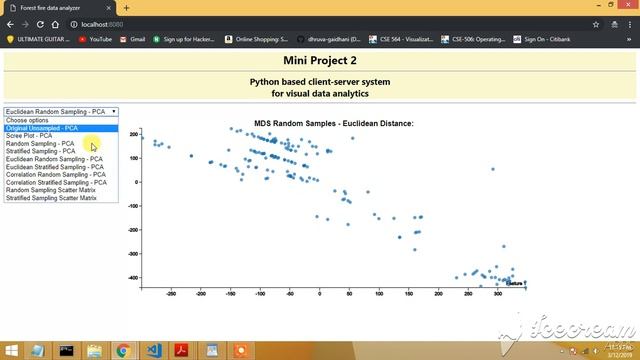Select Stratified Sampling Scatter Matrix
The image size is (640, 360).
pos(61,198)
